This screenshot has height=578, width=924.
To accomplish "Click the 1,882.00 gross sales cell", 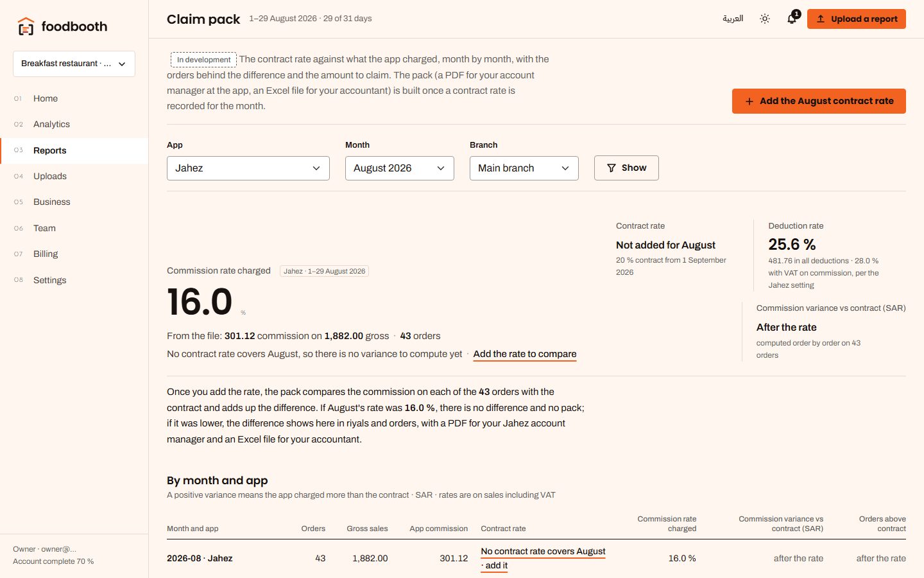I will pos(370,558).
